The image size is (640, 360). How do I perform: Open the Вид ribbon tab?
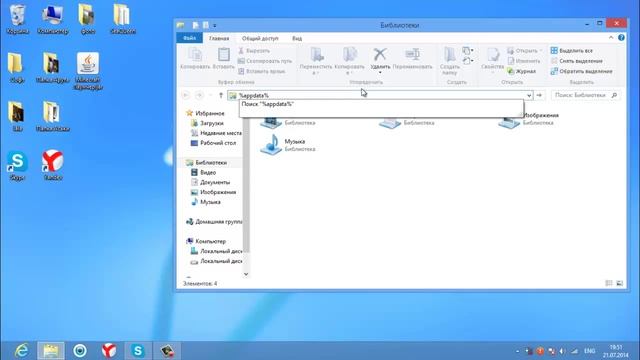(x=297, y=38)
